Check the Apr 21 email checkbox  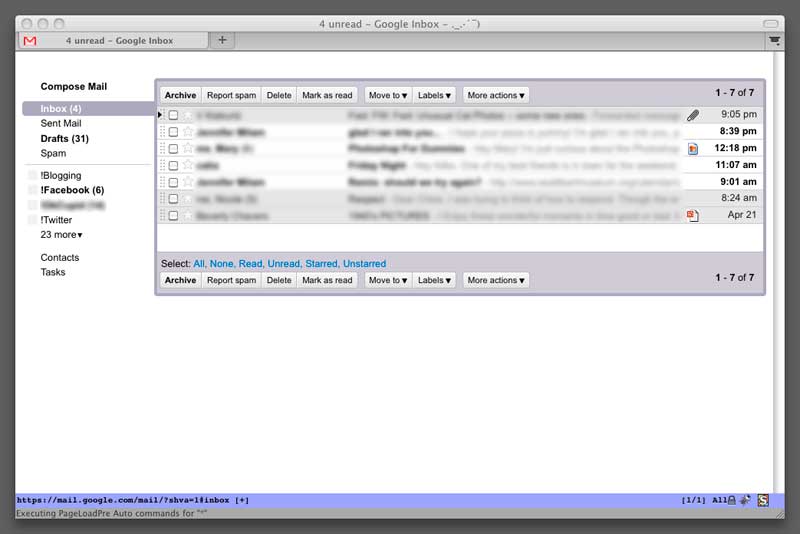pyautogui.click(x=173, y=215)
